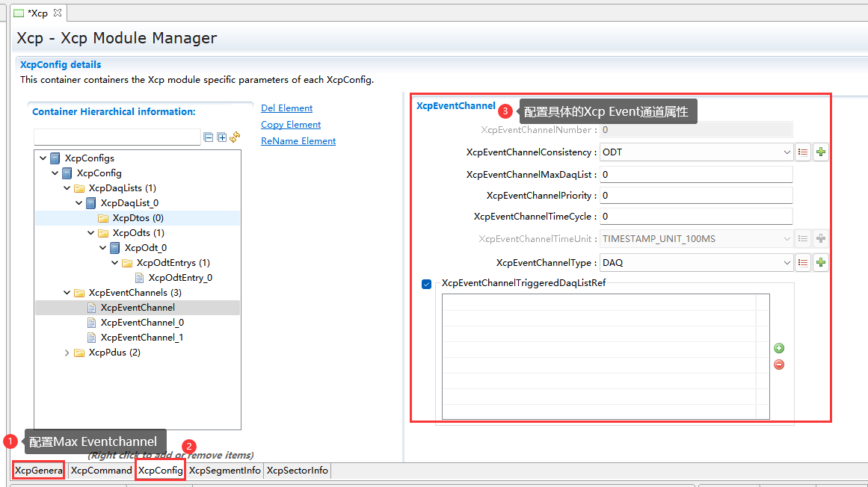Click the refresh tree icon

235,137
